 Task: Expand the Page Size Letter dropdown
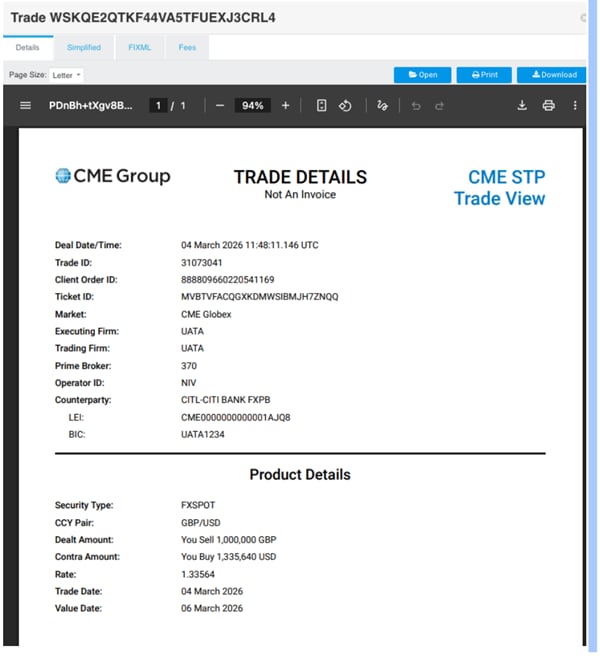pos(66,75)
